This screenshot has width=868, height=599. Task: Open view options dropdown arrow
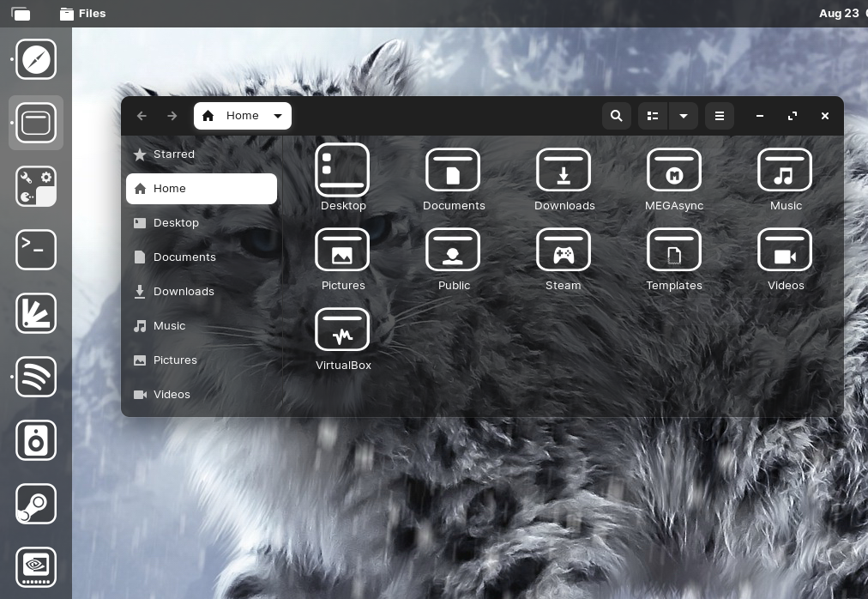683,116
